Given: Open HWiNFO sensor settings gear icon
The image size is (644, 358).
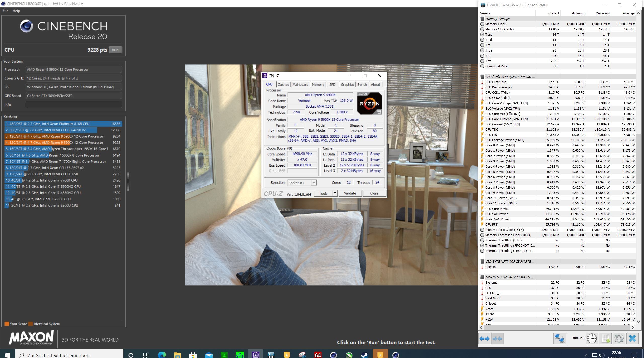Looking at the screenshot, I should 619,338.
